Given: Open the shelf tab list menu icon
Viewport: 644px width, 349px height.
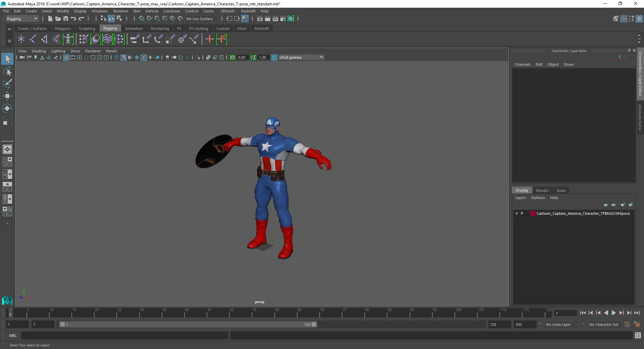Looking at the screenshot, I should click(x=9, y=29).
